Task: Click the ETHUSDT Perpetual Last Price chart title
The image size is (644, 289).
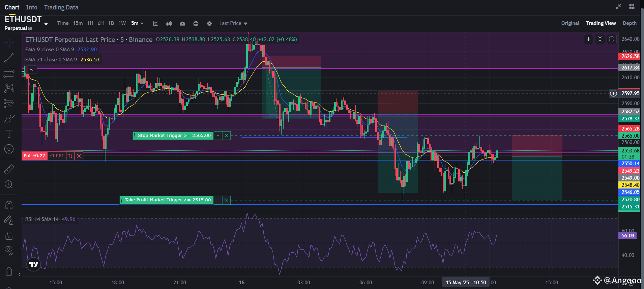Action: [89, 39]
